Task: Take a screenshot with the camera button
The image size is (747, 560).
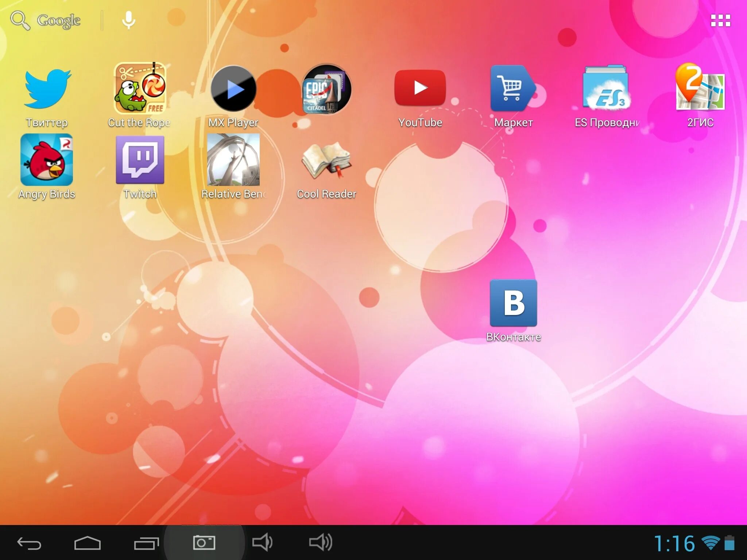Action: [204, 543]
